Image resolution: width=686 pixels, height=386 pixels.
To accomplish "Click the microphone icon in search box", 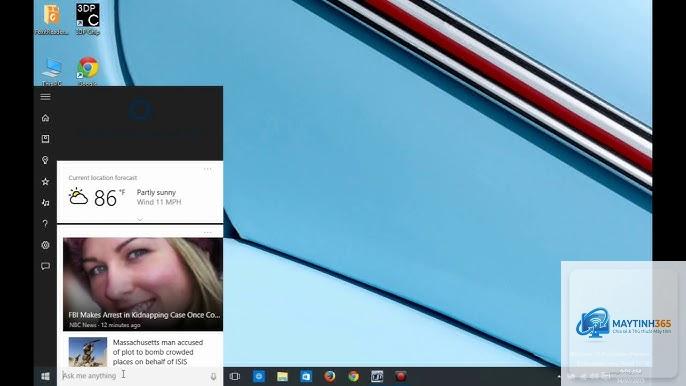I will click(213, 376).
